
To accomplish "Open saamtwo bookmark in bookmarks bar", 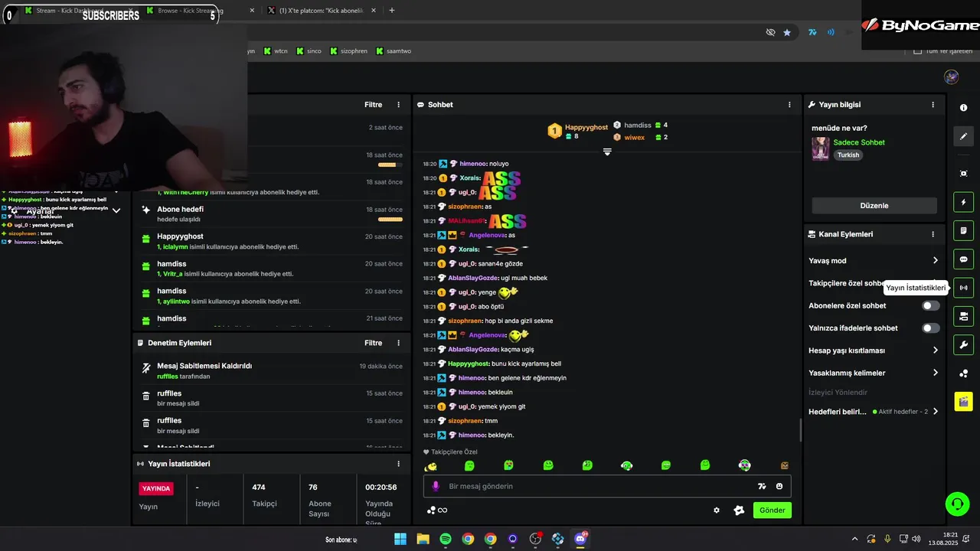I will [x=394, y=51].
